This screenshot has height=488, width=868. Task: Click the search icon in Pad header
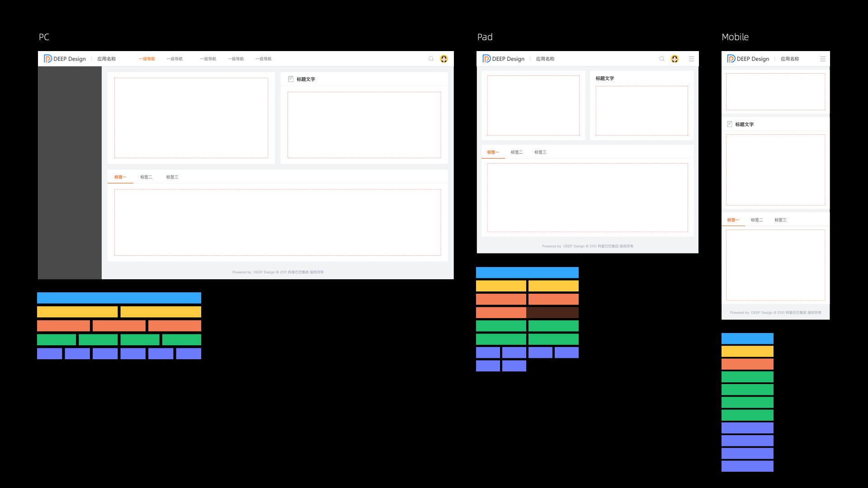[x=662, y=59]
